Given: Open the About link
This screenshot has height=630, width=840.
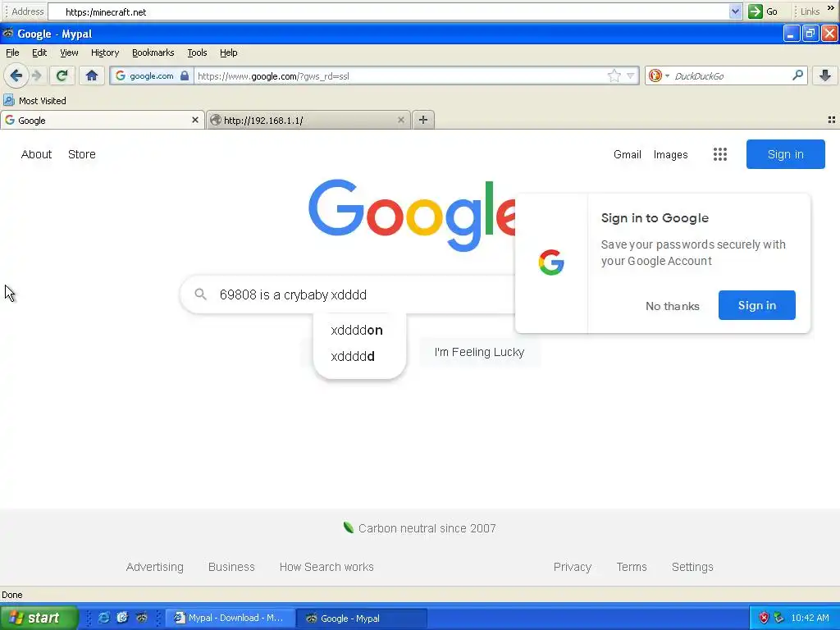Looking at the screenshot, I should pos(36,154).
